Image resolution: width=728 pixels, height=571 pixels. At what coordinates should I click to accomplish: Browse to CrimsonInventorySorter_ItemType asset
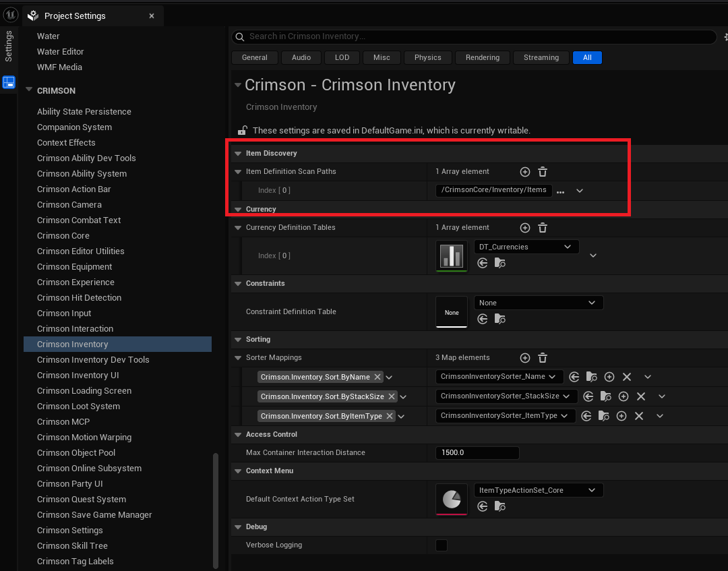[603, 416]
